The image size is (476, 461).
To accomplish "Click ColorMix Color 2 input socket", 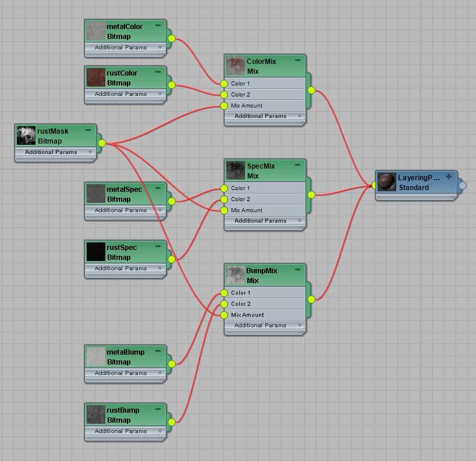I will point(224,95).
